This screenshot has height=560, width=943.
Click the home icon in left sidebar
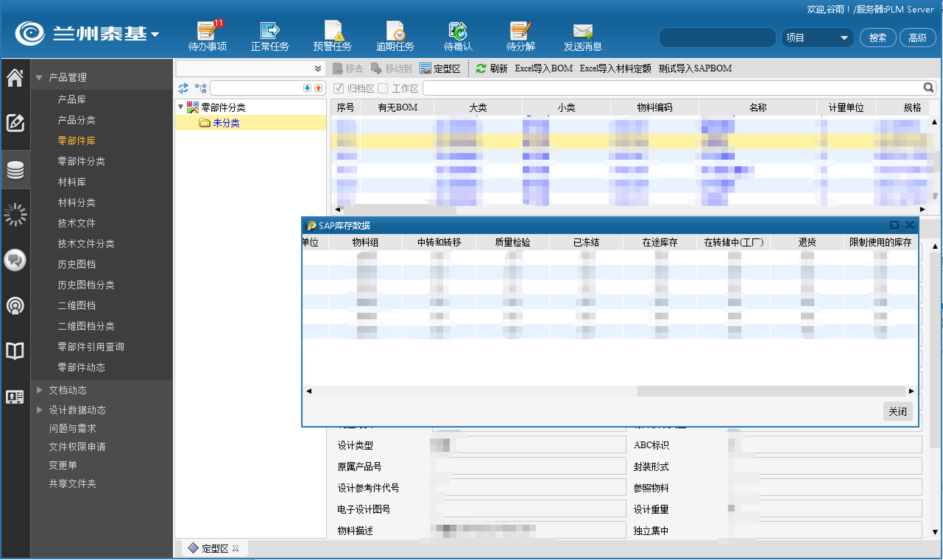click(x=15, y=78)
